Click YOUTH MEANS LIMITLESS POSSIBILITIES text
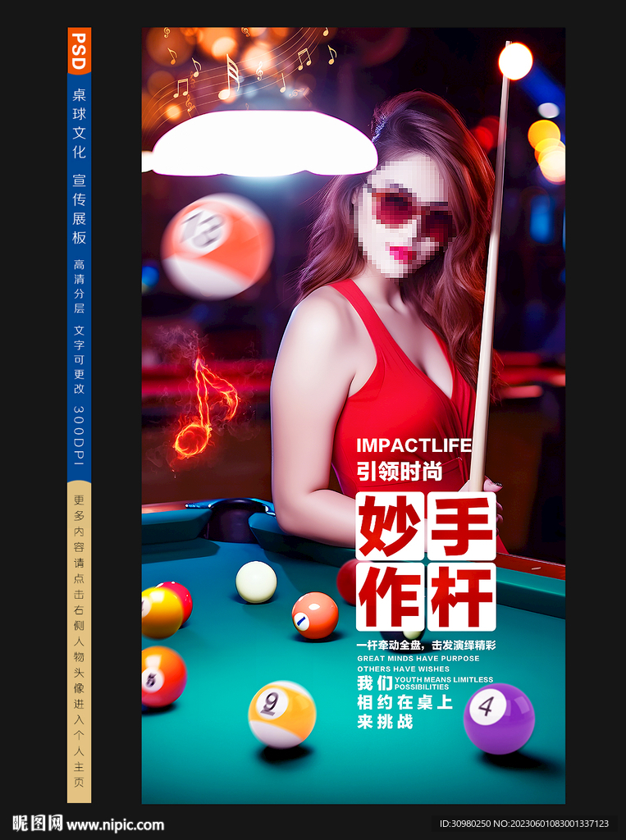 click(x=444, y=683)
